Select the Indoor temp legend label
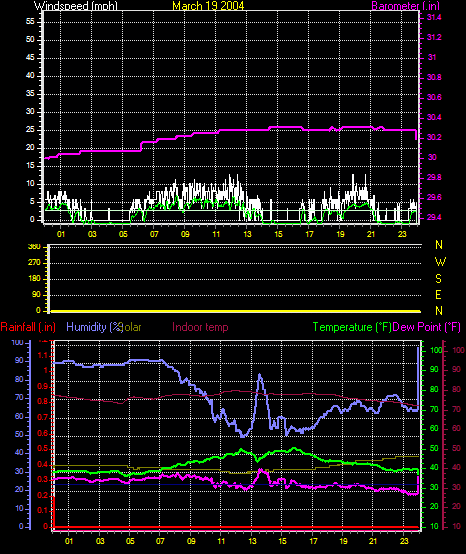Image resolution: width=466 pixels, height=554 pixels. point(200,327)
